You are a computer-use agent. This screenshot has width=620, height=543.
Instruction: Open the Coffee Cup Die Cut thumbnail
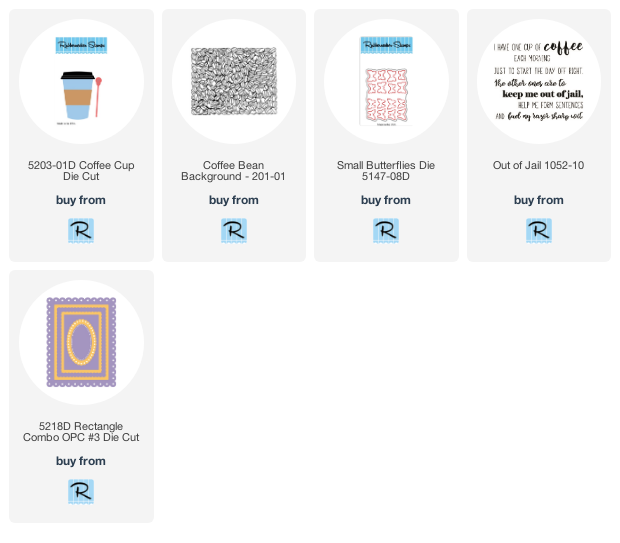point(81,81)
